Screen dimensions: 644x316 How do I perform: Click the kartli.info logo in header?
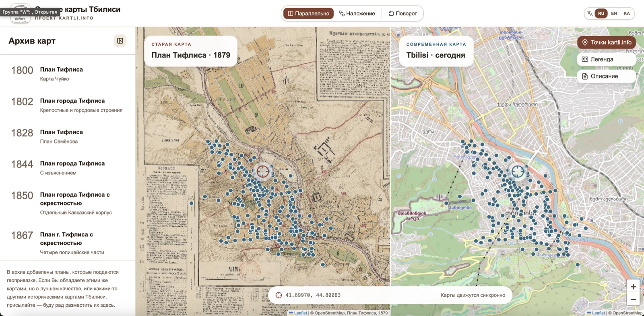20,13
